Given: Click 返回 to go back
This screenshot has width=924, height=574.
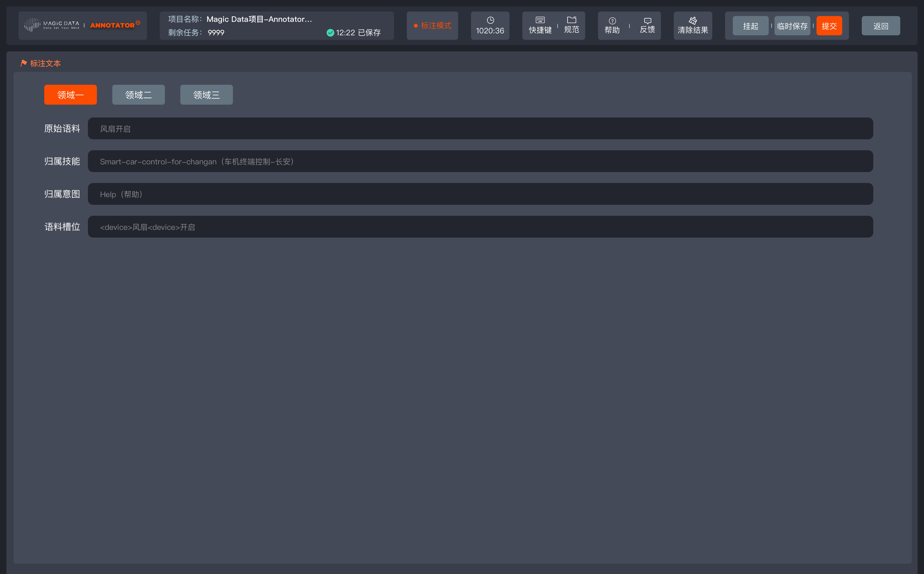Looking at the screenshot, I should (x=881, y=25).
